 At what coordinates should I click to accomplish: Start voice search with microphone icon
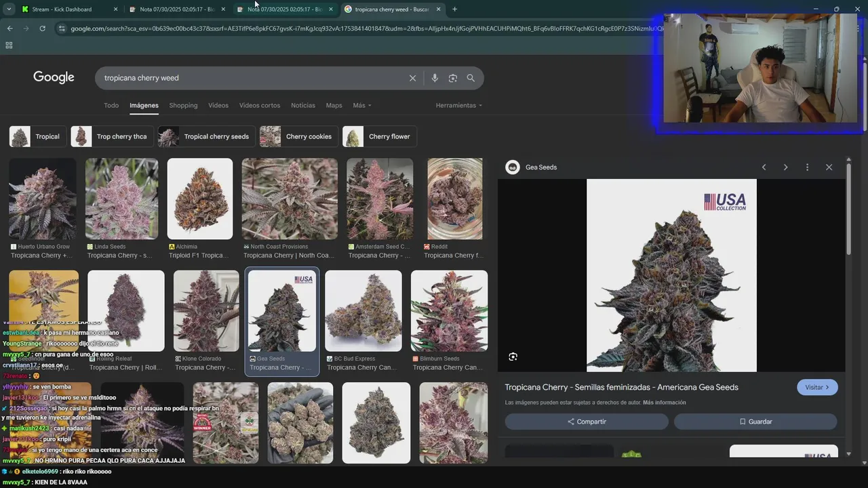[x=435, y=78]
